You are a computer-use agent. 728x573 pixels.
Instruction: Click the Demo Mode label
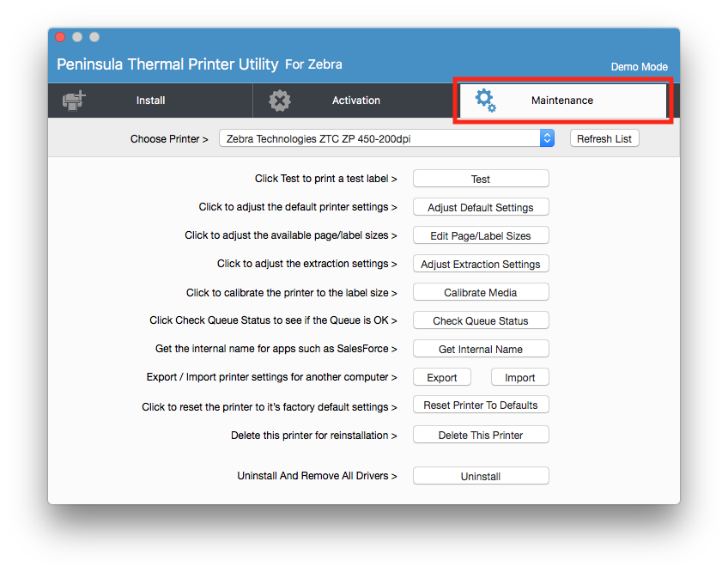(639, 67)
